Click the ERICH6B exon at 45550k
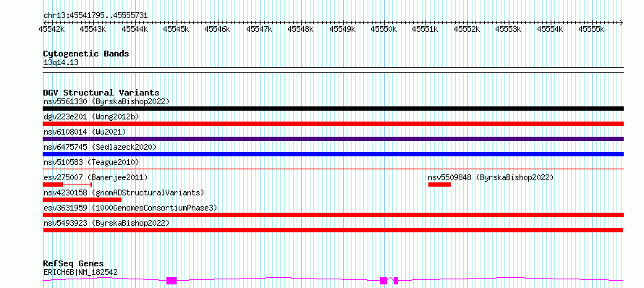 (x=384, y=281)
